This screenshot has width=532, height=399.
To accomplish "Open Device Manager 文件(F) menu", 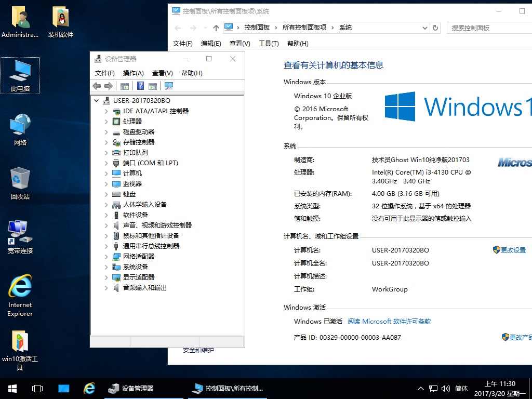I will pyautogui.click(x=105, y=73).
